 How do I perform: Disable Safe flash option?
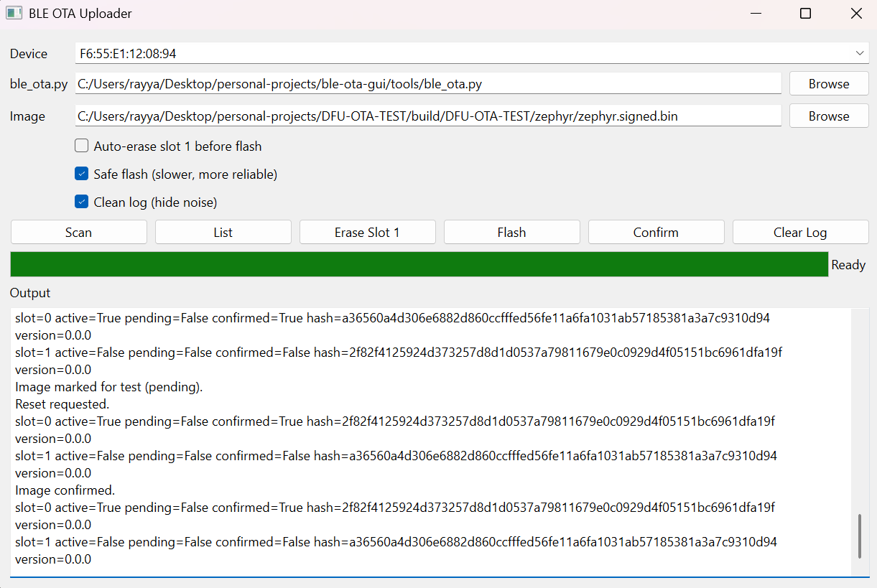pos(81,174)
